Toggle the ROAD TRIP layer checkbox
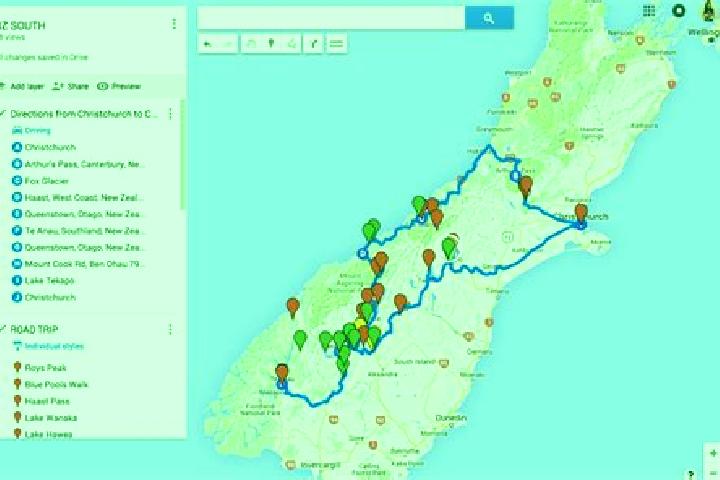Image resolution: width=720 pixels, height=480 pixels. point(3,329)
